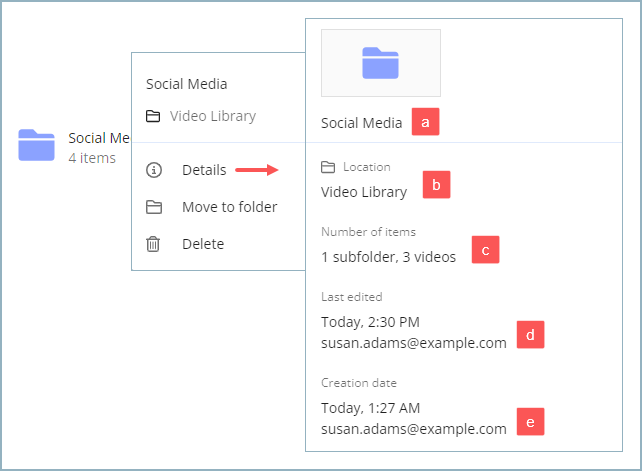Click the 'Number of items' label
Image resolution: width=642 pixels, height=471 pixels.
pyautogui.click(x=368, y=232)
